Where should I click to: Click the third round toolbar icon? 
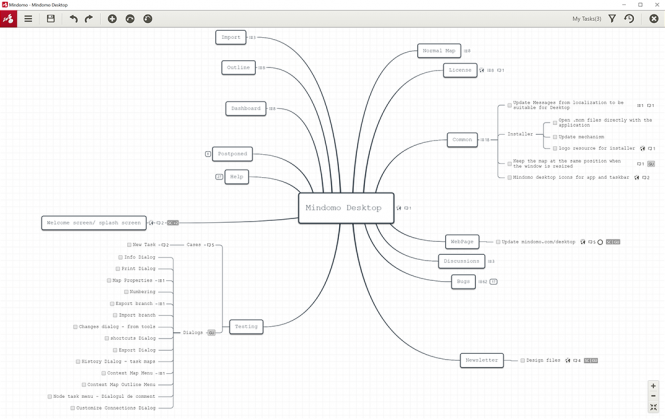click(148, 19)
